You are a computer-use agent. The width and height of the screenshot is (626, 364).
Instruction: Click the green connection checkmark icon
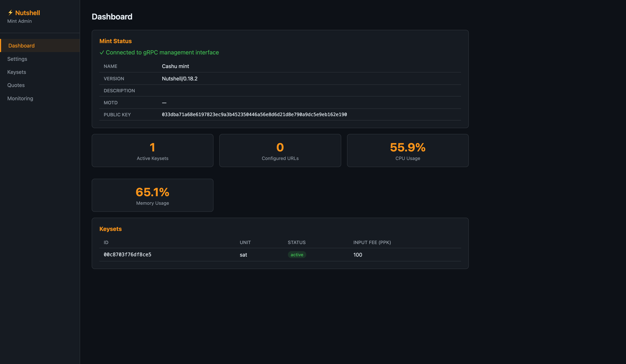click(x=102, y=52)
